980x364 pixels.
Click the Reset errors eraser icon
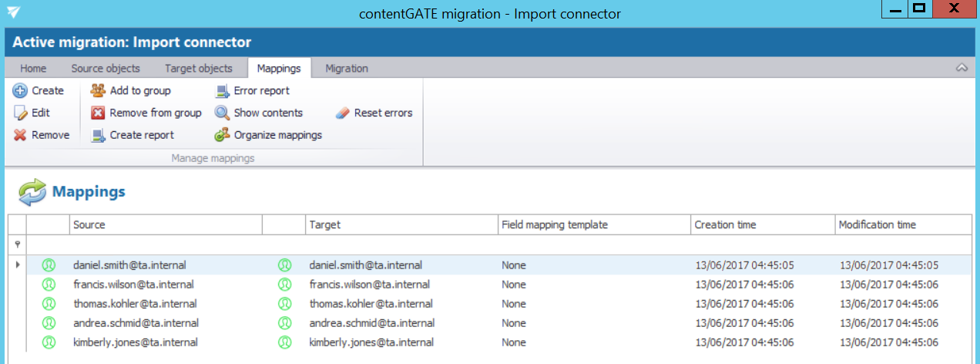[x=343, y=113]
